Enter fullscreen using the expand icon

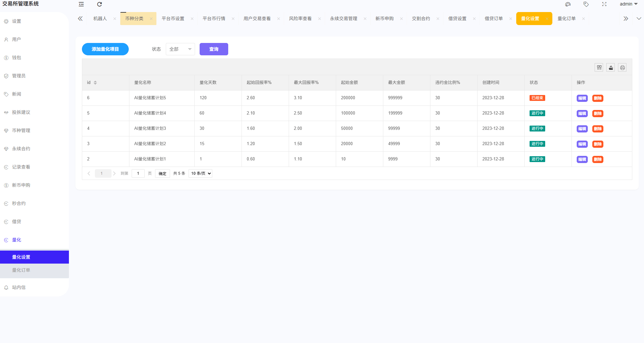pyautogui.click(x=604, y=4)
